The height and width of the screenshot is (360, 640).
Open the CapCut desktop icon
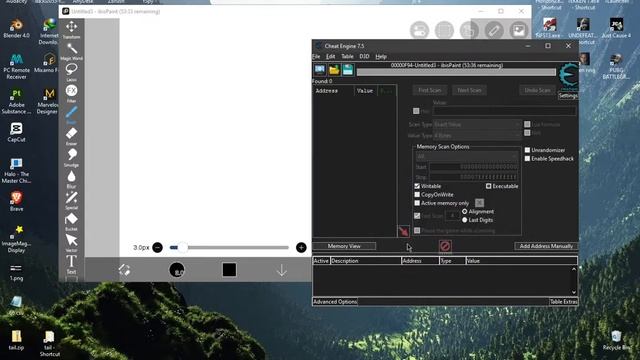16,132
